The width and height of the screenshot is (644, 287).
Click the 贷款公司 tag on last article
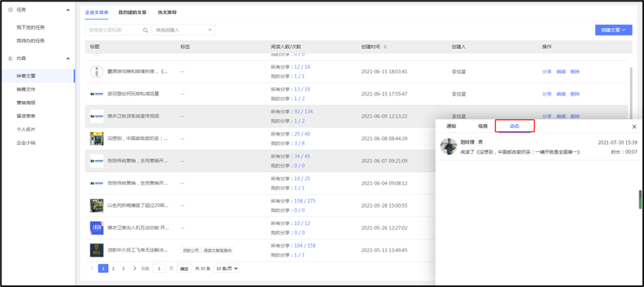click(191, 251)
